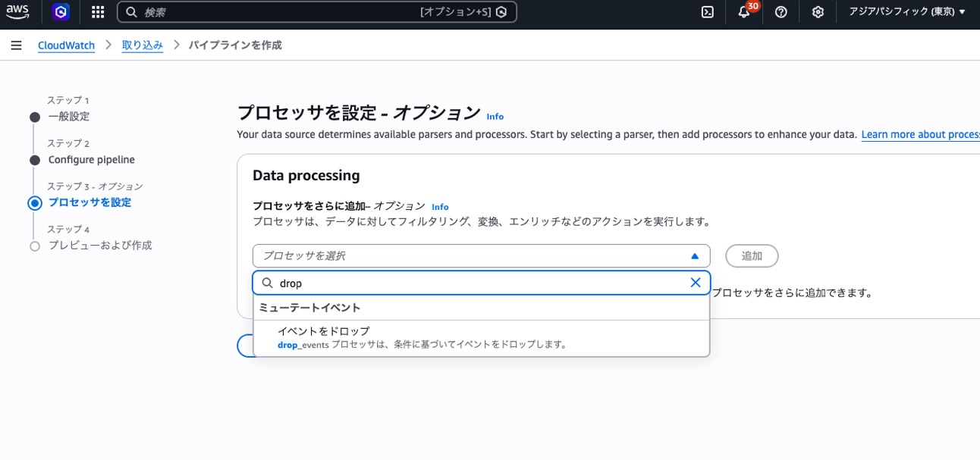Screen dimensions: 980x460
Task: Select the プロセッサを設定 step indicator
Action: coord(90,202)
